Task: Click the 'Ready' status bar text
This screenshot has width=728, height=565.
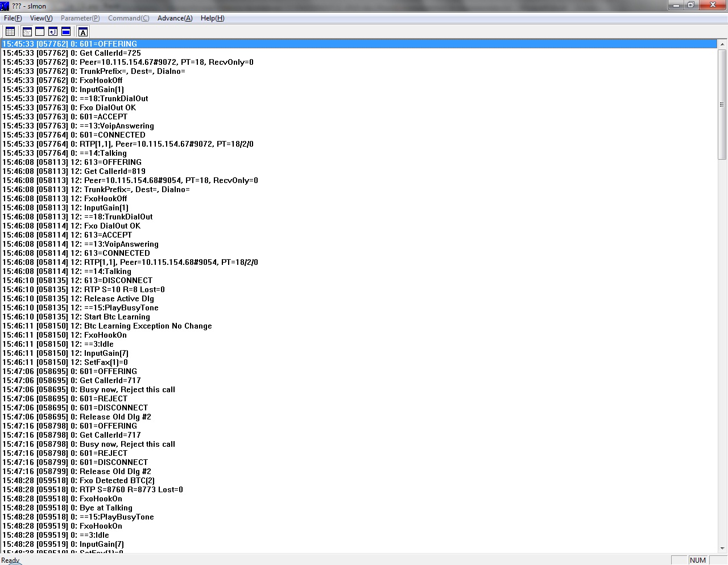Action: [x=10, y=560]
